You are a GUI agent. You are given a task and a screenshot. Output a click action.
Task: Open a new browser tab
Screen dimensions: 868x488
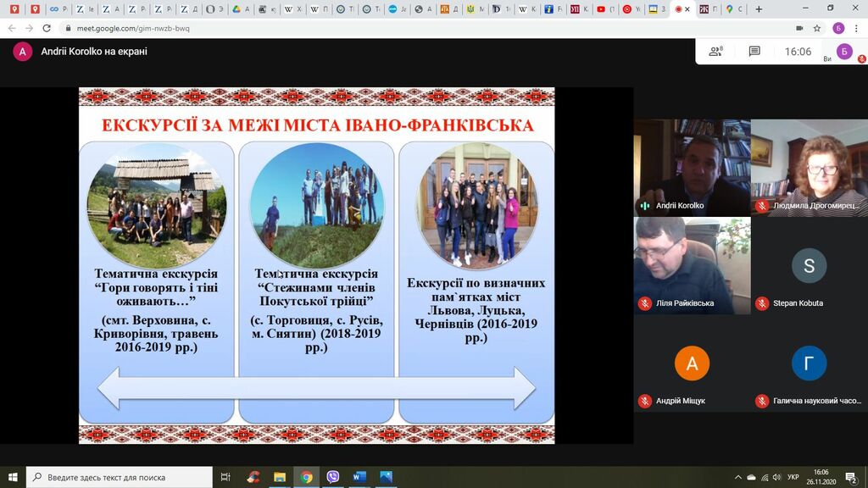pos(758,9)
